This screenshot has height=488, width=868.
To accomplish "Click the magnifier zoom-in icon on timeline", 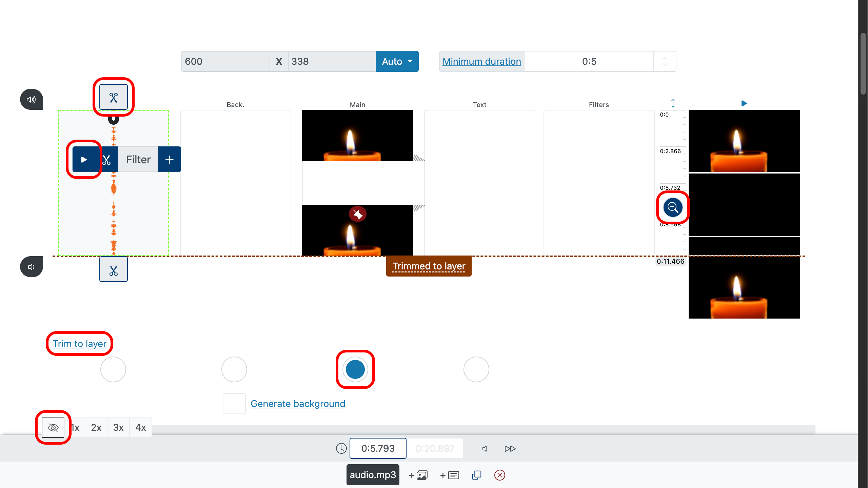I will (x=673, y=207).
